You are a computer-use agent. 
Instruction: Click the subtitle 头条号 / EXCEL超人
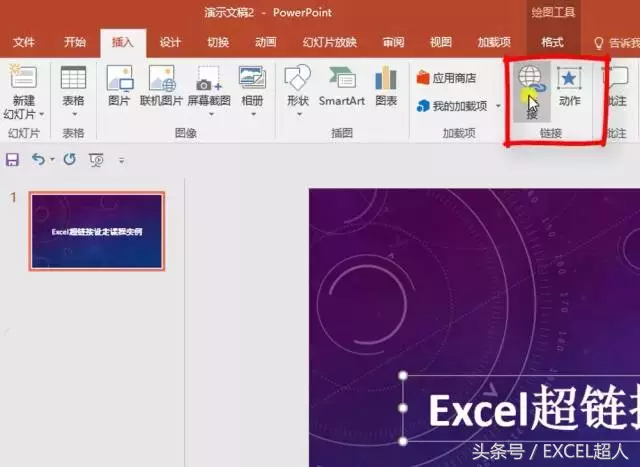[x=550, y=451]
